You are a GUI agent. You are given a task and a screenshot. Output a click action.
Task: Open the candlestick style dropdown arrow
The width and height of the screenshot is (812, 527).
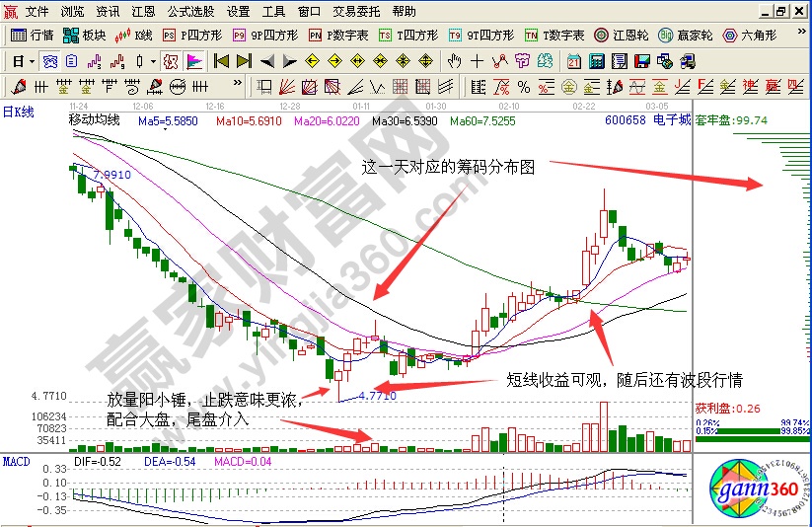click(x=152, y=61)
